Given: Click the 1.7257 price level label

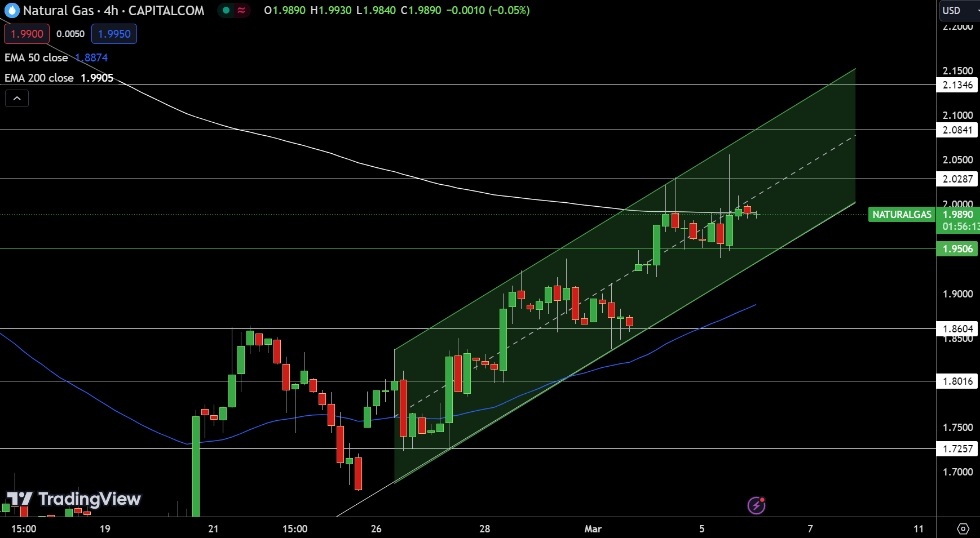Looking at the screenshot, I should coord(957,449).
